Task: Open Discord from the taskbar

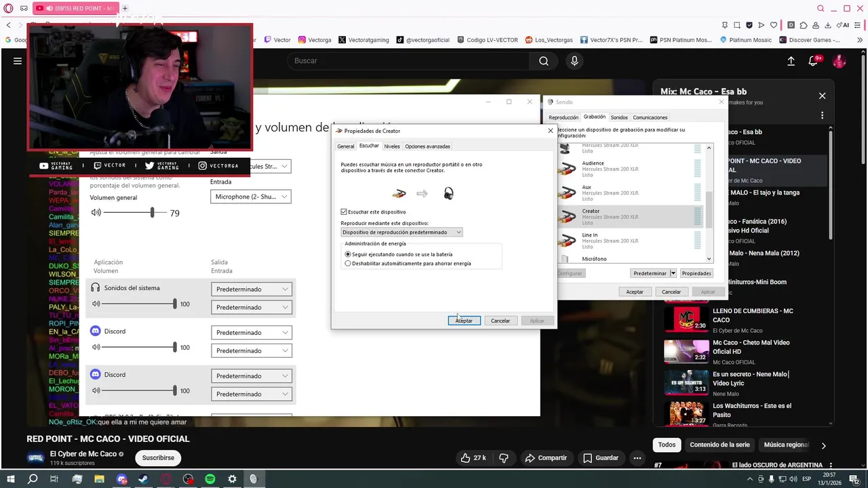Action: [122, 479]
